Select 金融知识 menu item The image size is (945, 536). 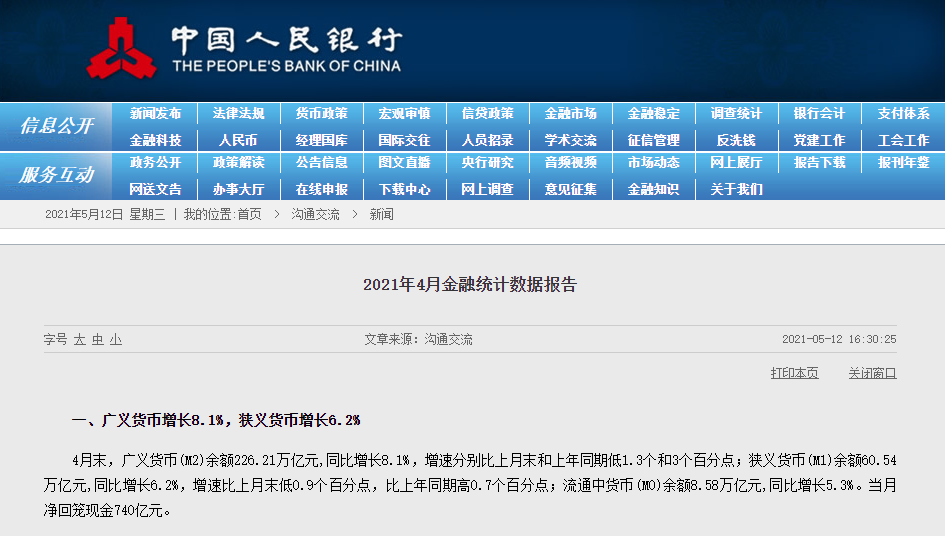click(654, 189)
